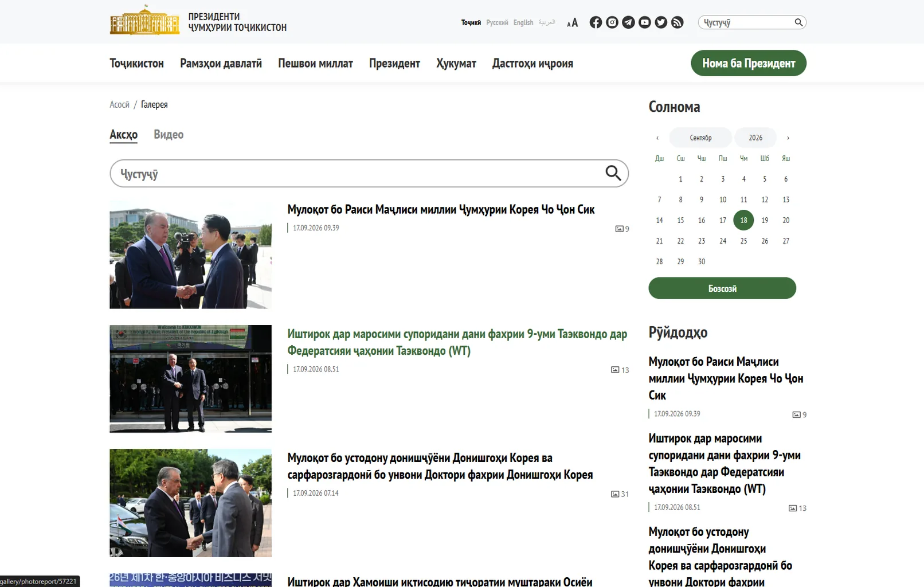Open the YouTube social icon
The image size is (924, 587).
coord(645,22)
